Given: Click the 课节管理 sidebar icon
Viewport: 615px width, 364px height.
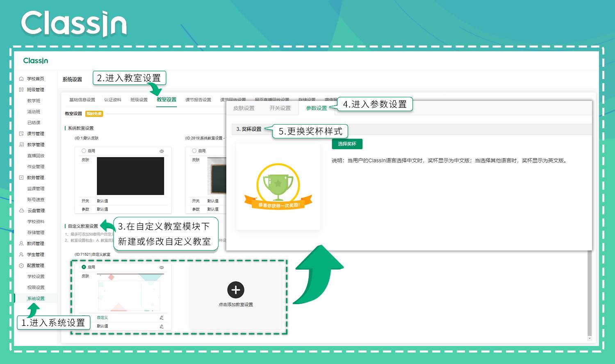Looking at the screenshot, I should click(21, 134).
